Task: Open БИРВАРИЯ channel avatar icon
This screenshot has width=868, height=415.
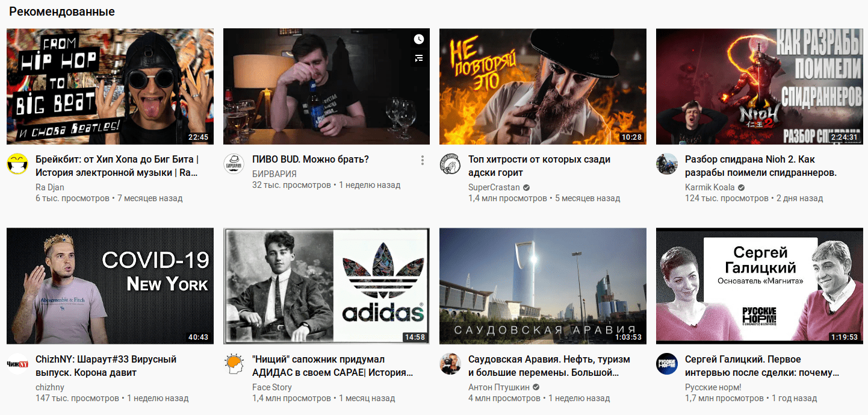Action: tap(234, 164)
